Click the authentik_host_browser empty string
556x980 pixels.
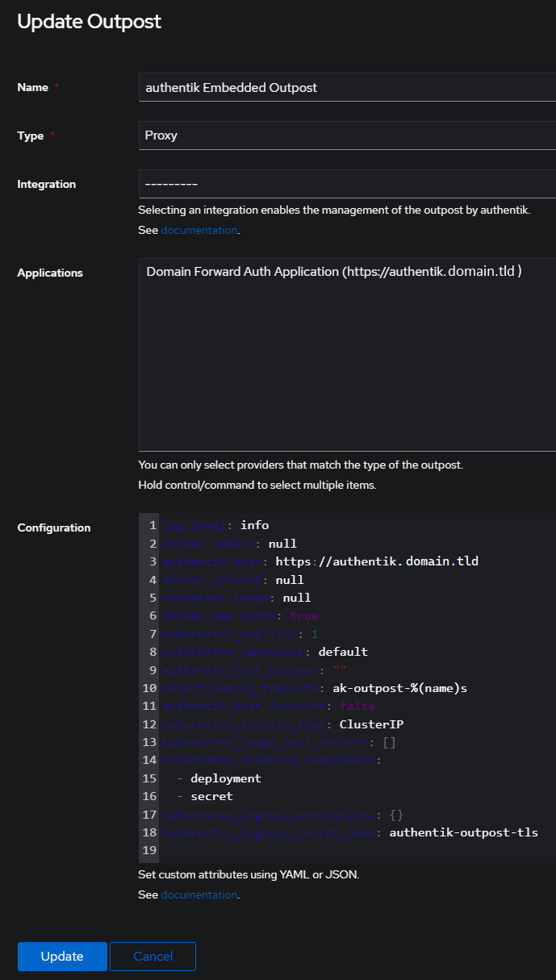340,670
